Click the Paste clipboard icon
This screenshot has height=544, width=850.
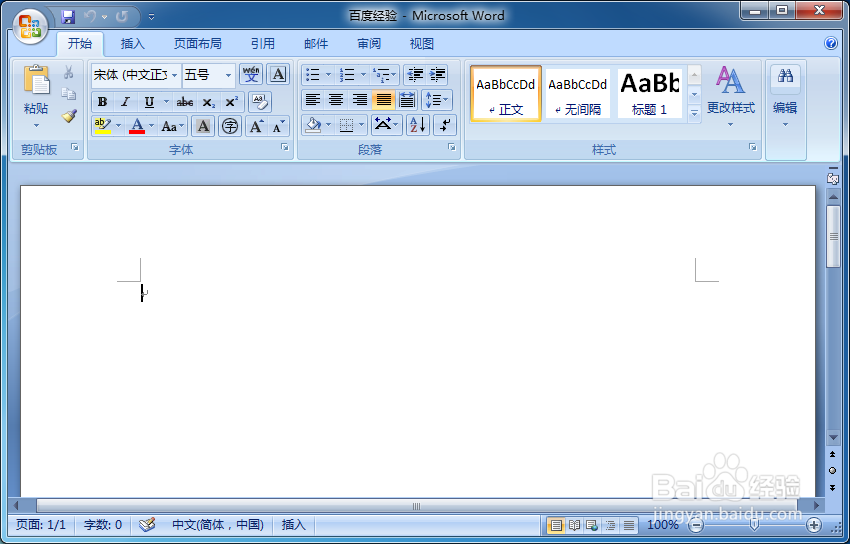tap(36, 80)
